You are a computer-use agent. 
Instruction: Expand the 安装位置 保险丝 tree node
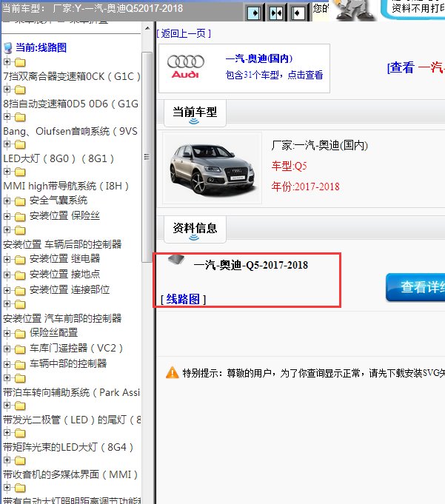(x=7, y=216)
